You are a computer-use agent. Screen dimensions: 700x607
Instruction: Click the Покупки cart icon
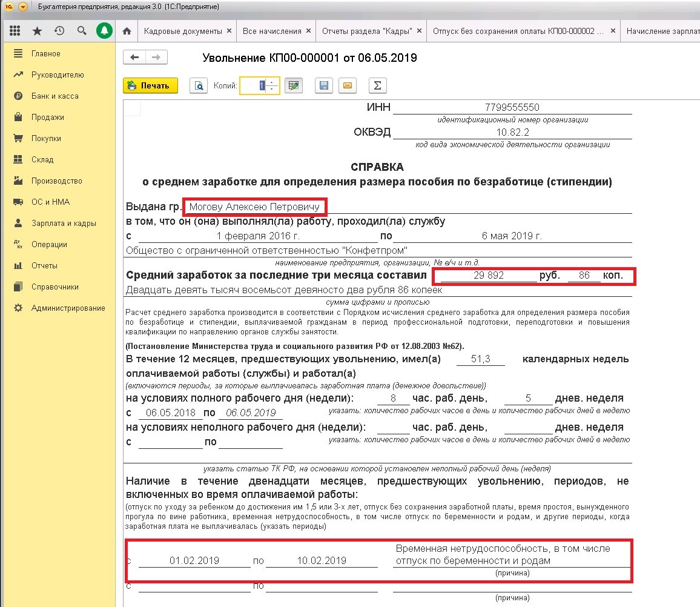[18, 139]
